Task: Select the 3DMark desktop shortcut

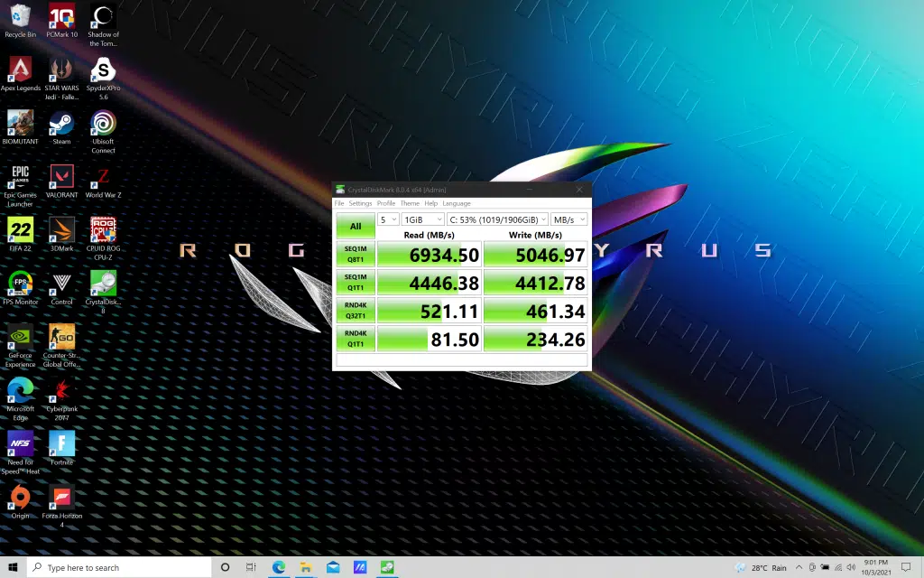Action: click(62, 235)
